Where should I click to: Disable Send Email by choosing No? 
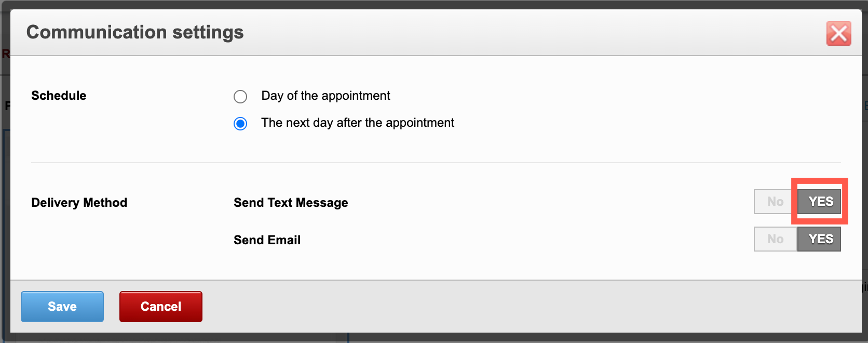[x=775, y=239]
